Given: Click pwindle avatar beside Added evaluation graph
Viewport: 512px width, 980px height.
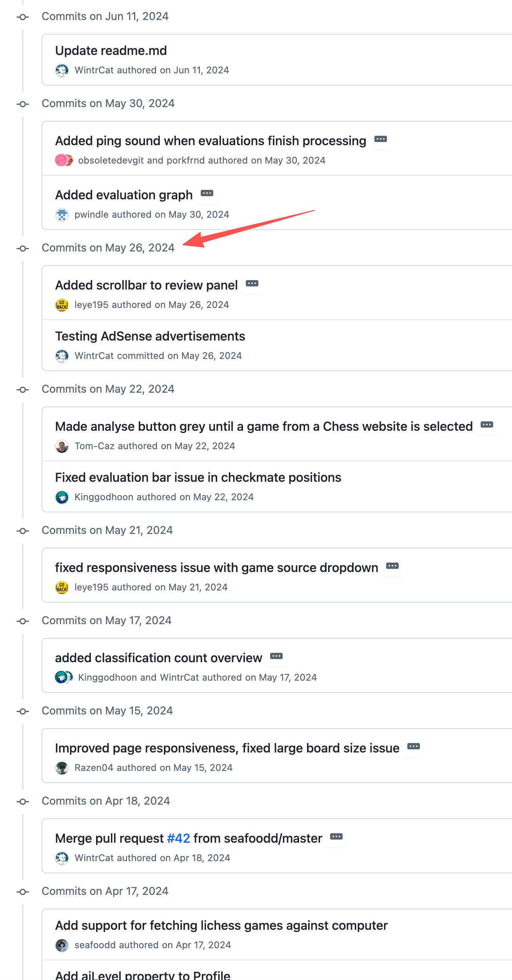Looking at the screenshot, I should 62,215.
